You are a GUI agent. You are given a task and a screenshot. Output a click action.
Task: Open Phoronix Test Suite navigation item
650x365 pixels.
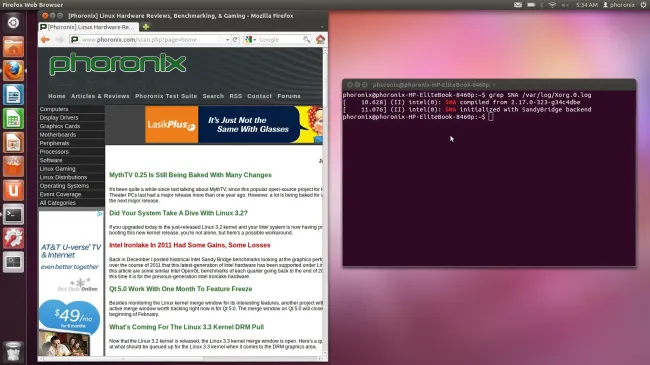(x=166, y=96)
